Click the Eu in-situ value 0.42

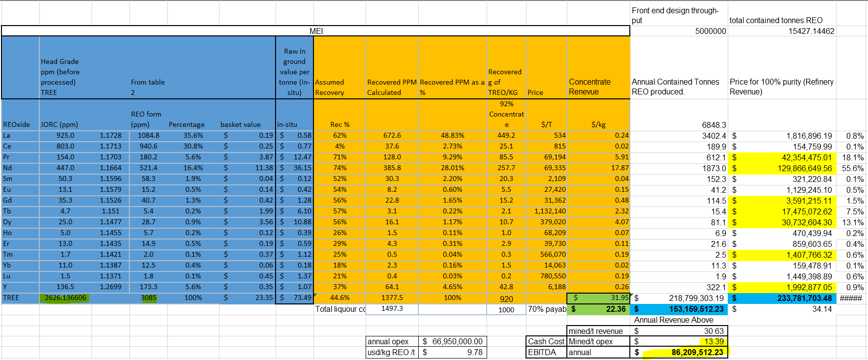tap(294, 189)
